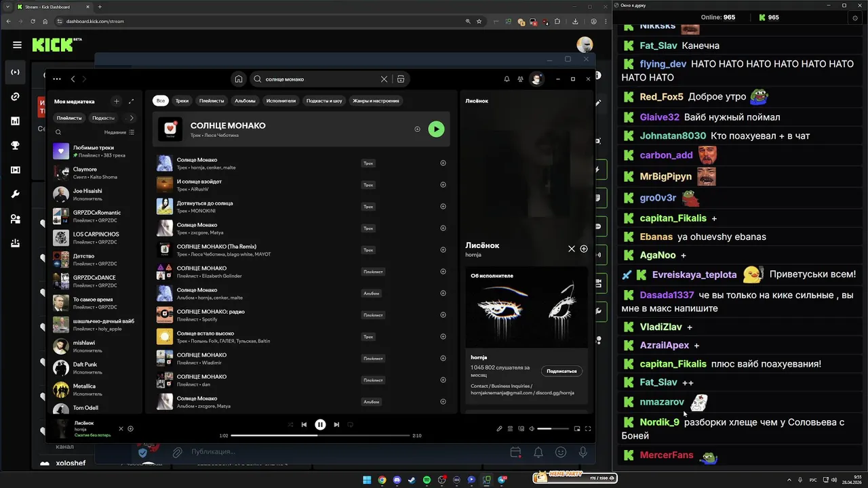Image resolution: width=868 pixels, height=488 pixels.
Task: Open connect to device icon
Action: 521,428
